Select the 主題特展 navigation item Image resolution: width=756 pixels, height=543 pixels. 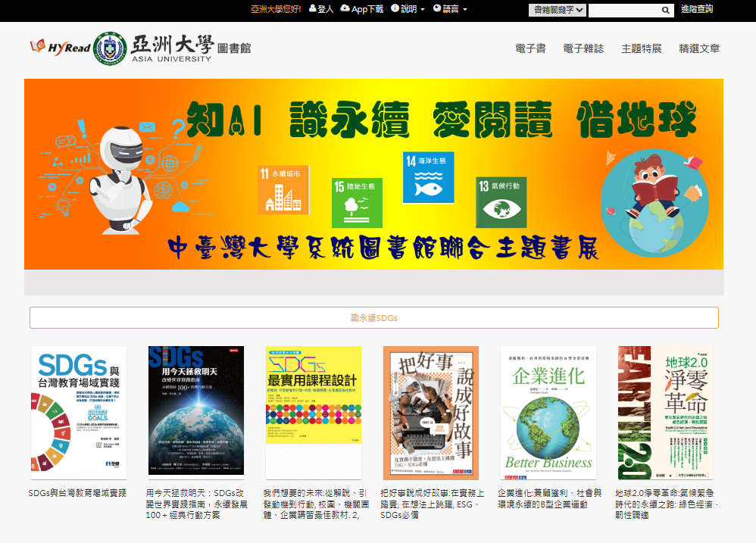pyautogui.click(x=641, y=48)
